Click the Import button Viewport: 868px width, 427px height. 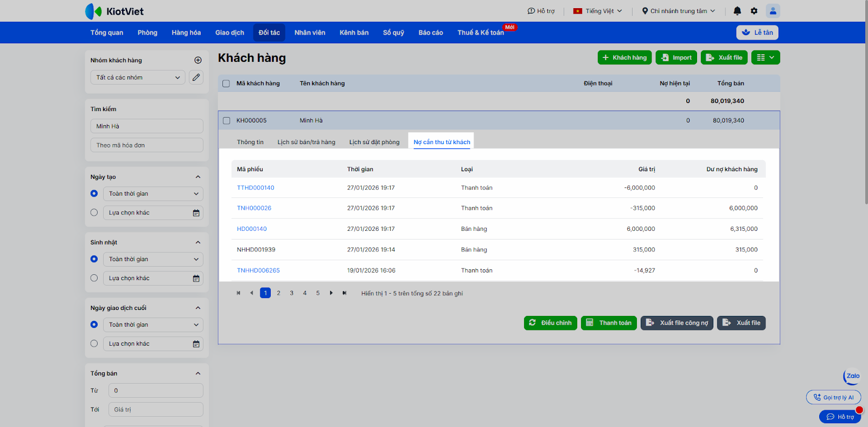coord(676,57)
